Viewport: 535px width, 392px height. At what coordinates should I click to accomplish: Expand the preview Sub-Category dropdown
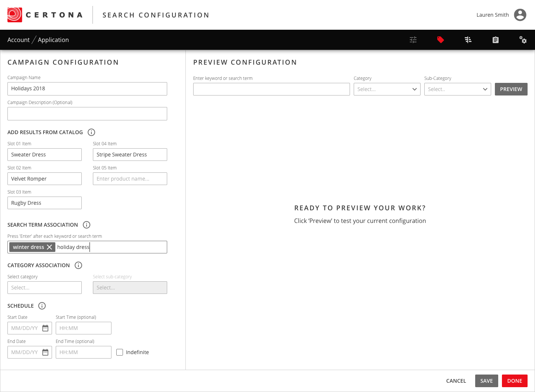point(458,89)
